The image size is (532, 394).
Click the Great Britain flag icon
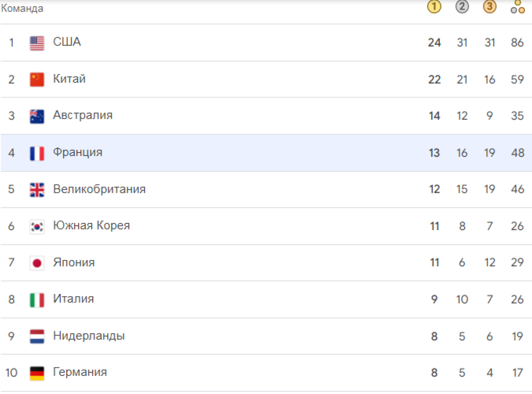[37, 190]
